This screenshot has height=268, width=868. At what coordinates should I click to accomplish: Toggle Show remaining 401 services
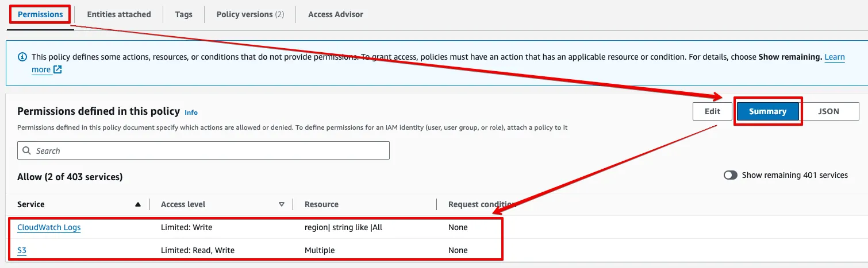point(731,175)
